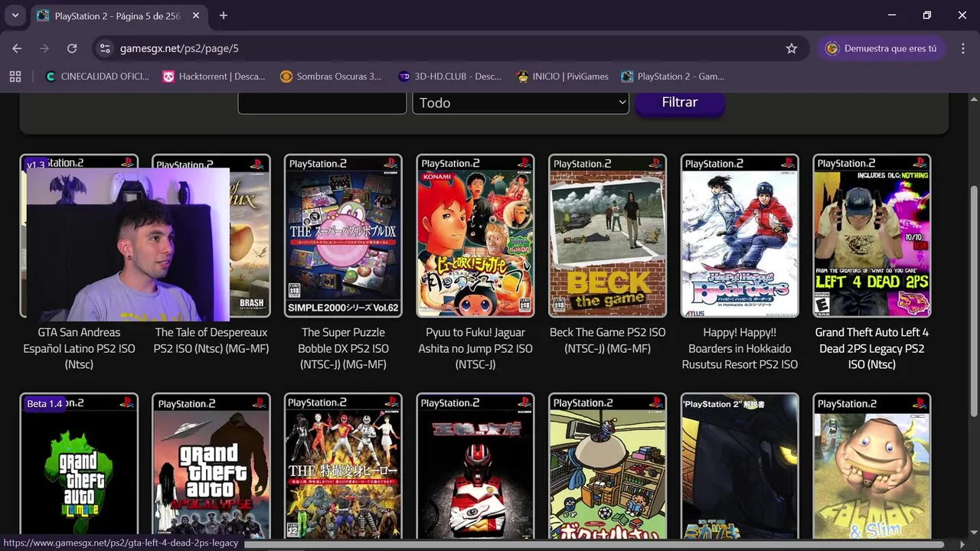Open Happy! Happy!! Boarders in Hokkaido title link
This screenshot has height=551, width=980.
pos(740,348)
